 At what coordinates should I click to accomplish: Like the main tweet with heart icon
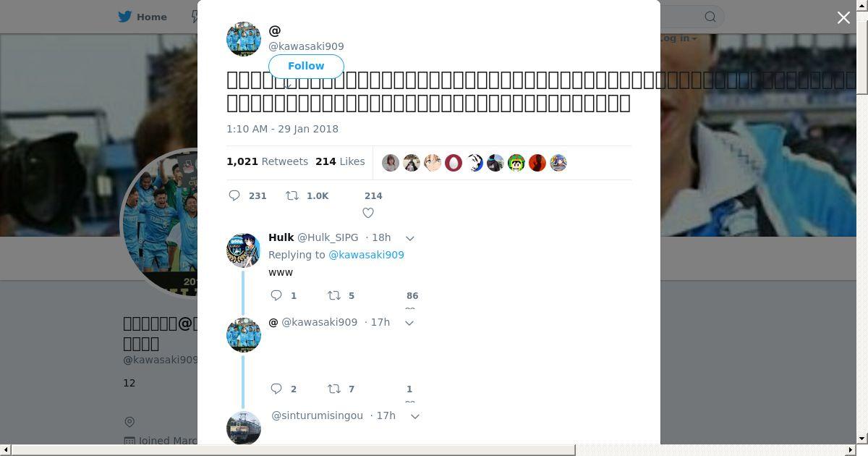click(x=368, y=213)
